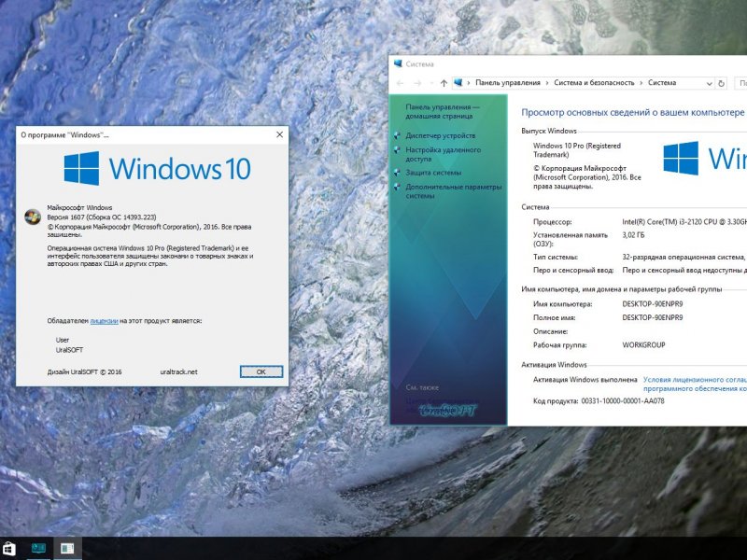
Task: Expand chevron after Панель управления breadcrumb
Action: pyautogui.click(x=547, y=83)
